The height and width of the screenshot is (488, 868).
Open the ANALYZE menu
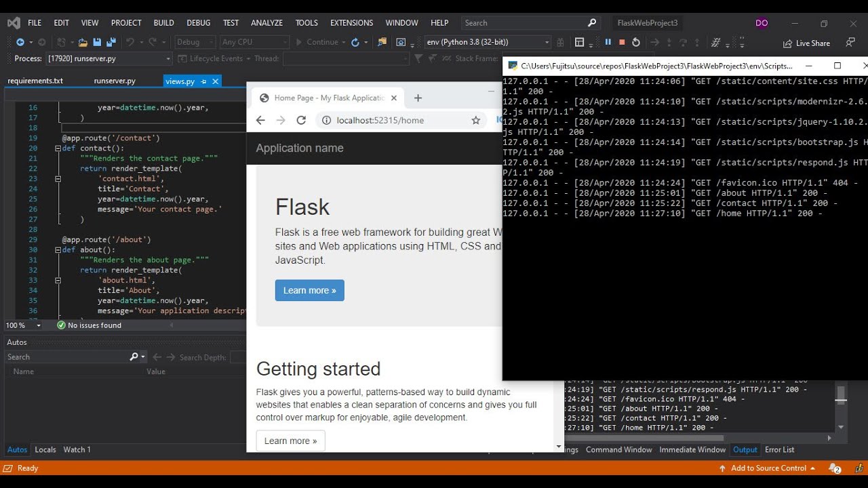(267, 22)
